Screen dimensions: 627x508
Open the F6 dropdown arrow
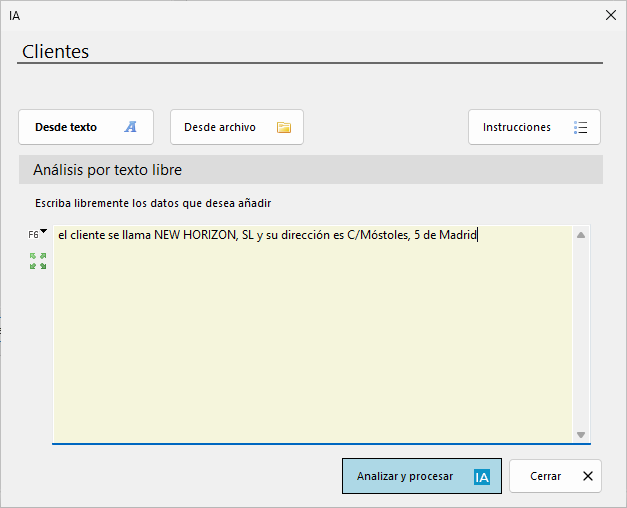point(44,231)
